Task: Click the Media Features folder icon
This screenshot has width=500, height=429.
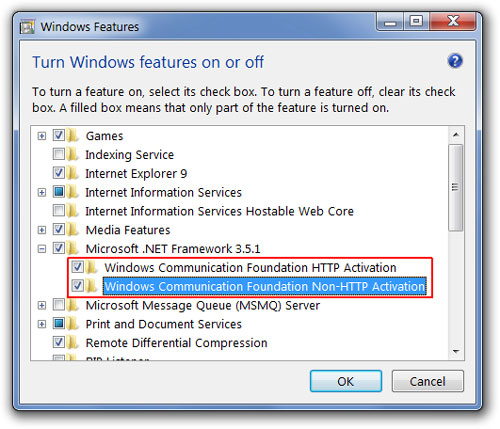Action: coord(73,229)
